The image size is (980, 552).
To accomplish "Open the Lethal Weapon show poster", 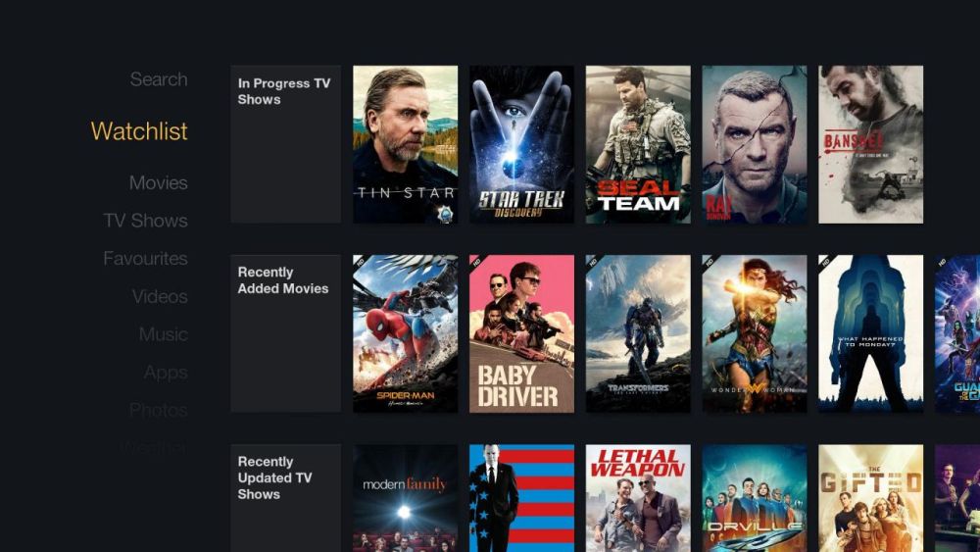I will click(x=638, y=498).
